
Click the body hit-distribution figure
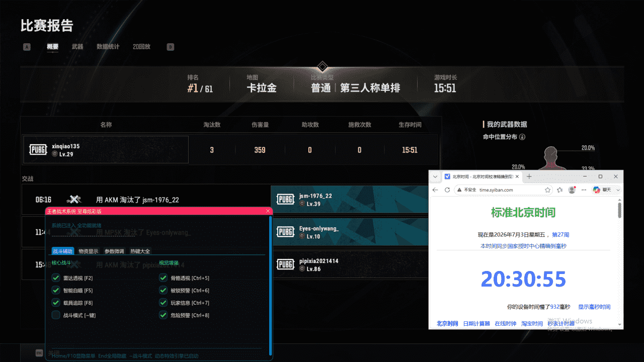[551, 158]
